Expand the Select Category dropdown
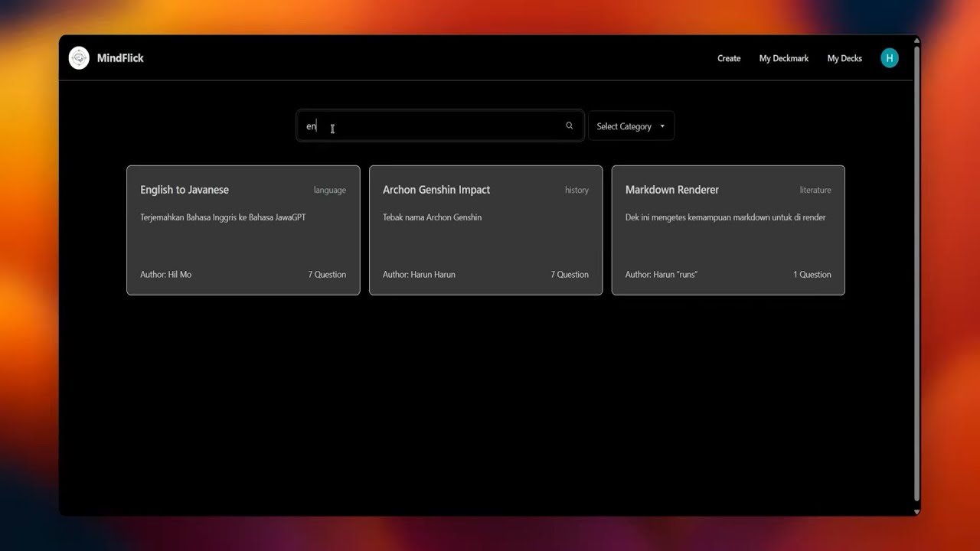The height and width of the screenshot is (551, 980). pos(631,126)
